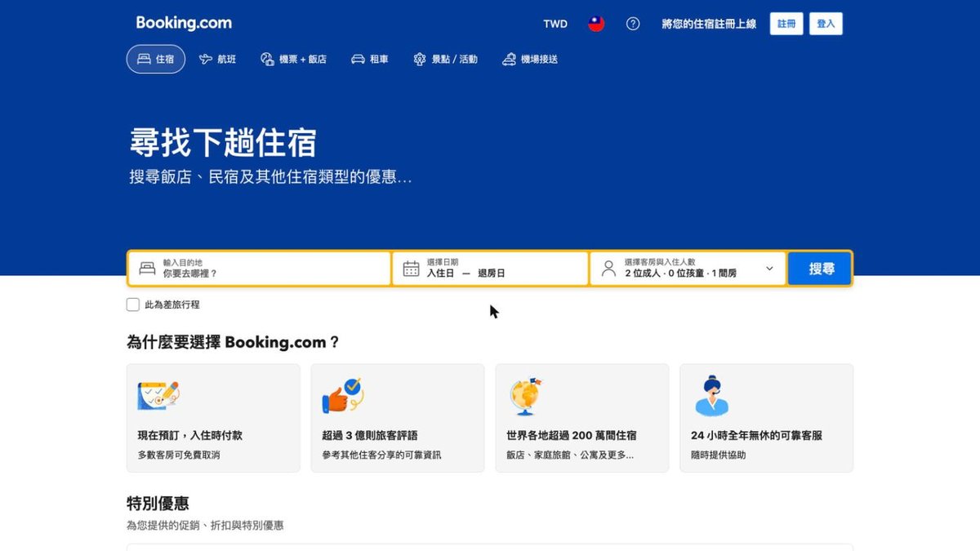Image resolution: width=980 pixels, height=551 pixels.
Task: Open the language flag selector
Action: (x=596, y=24)
